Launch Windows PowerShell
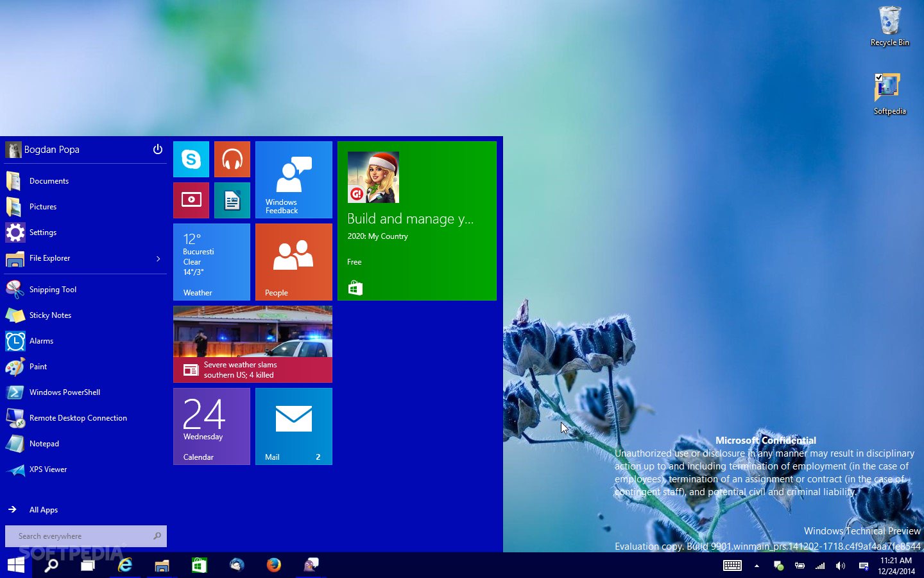Screen dimensions: 924x578 (x=85, y=392)
